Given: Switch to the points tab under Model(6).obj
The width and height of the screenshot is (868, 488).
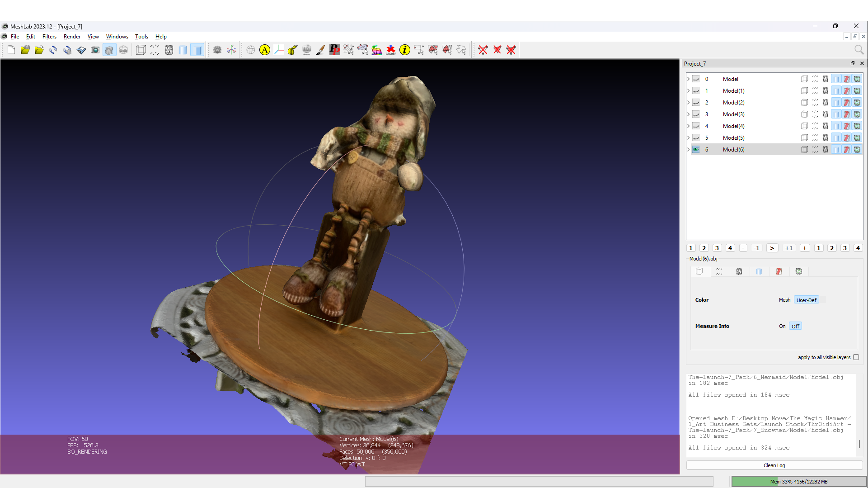Looking at the screenshot, I should (x=719, y=271).
